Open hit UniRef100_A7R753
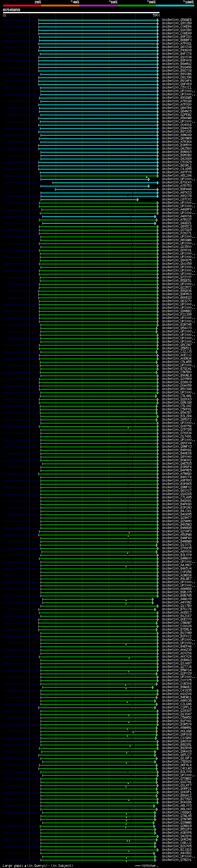The image size is (197, 868). coord(177,186)
